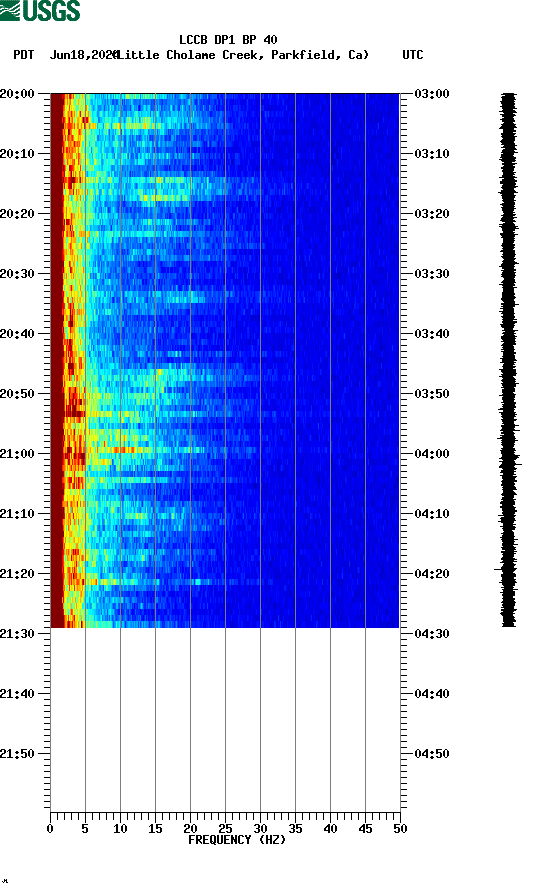Click the UTC timezone label
This screenshot has width=552, height=892.
coord(413,55)
